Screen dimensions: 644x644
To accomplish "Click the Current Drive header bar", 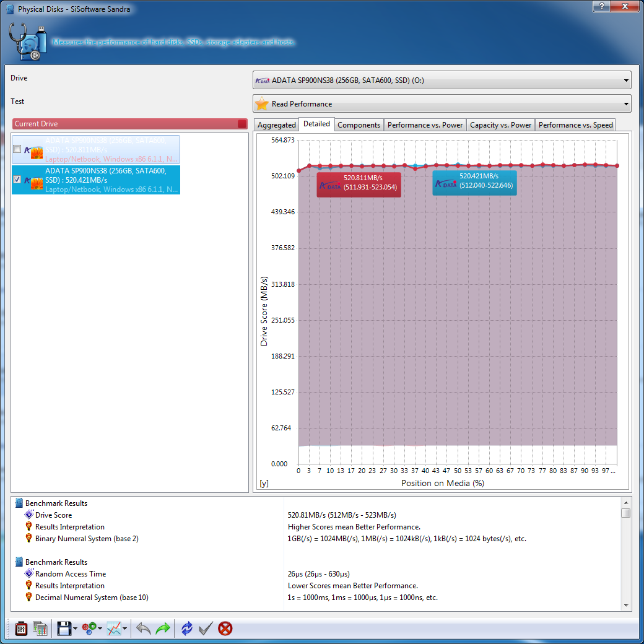I will (x=129, y=124).
